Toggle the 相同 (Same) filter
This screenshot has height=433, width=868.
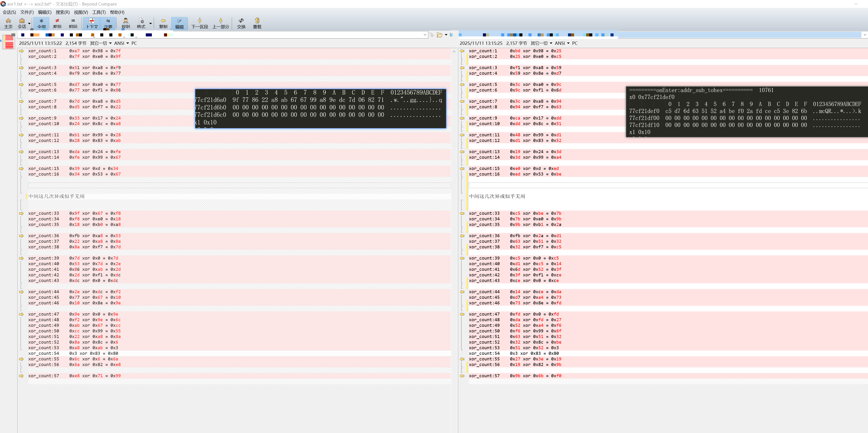point(73,23)
